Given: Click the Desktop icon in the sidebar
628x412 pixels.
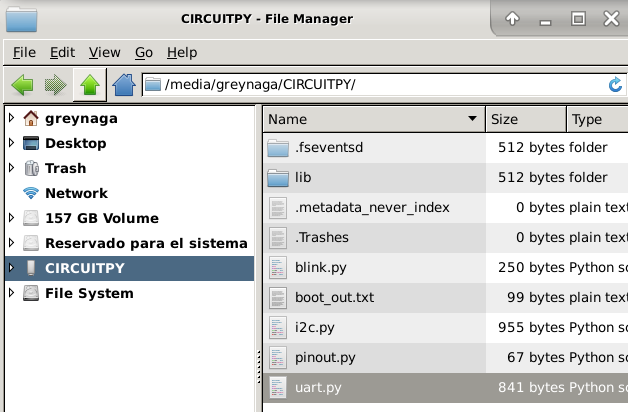Looking at the screenshot, I should [31, 143].
